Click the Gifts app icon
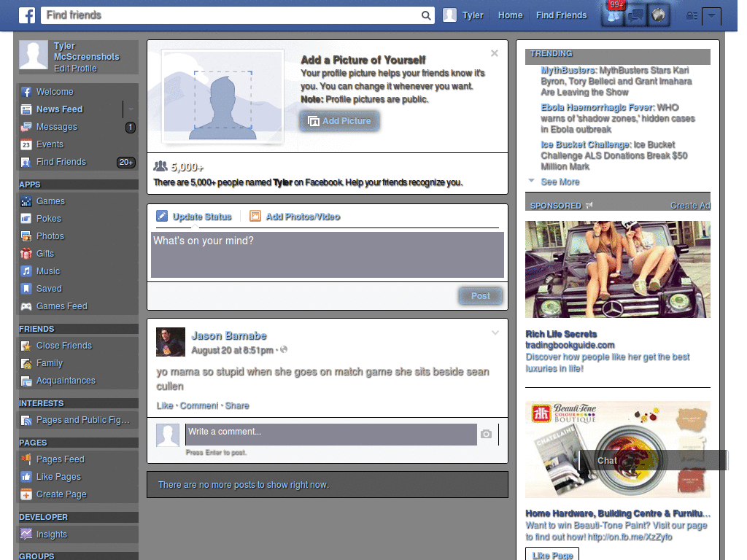Screen dimensions: 747x560 [26, 254]
